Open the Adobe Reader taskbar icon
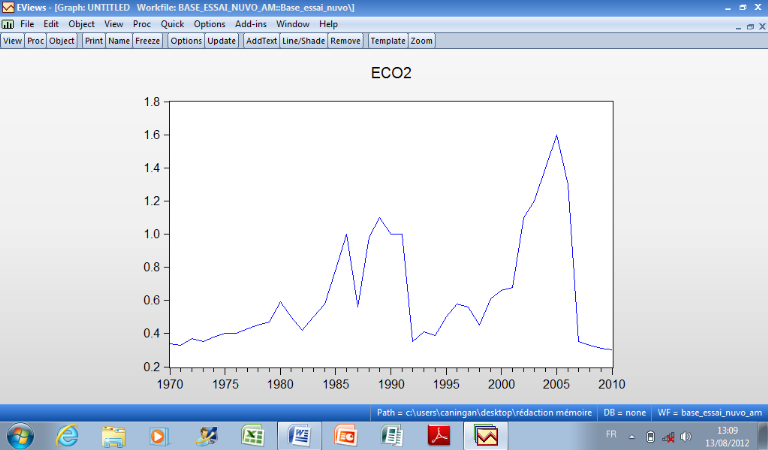 click(439, 436)
